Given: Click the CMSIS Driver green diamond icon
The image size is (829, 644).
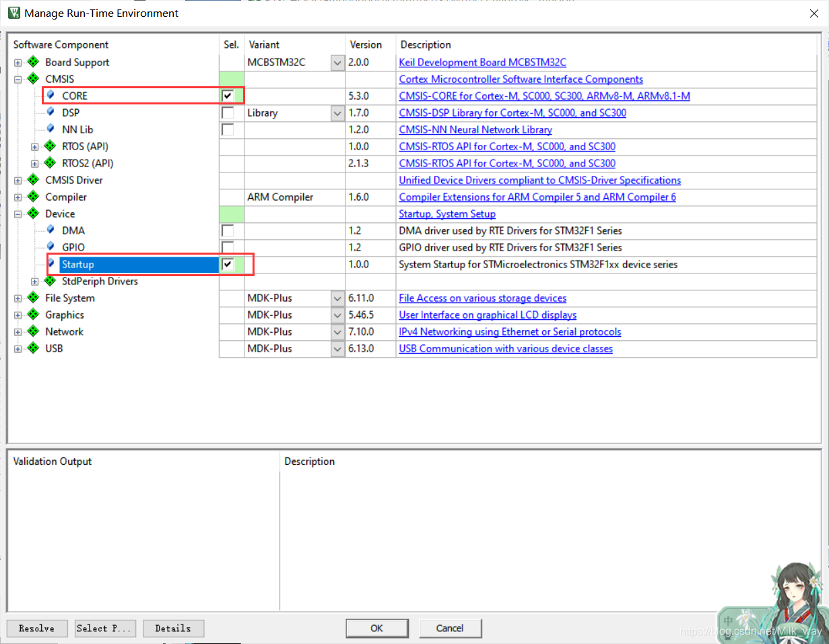Looking at the screenshot, I should 33,180.
